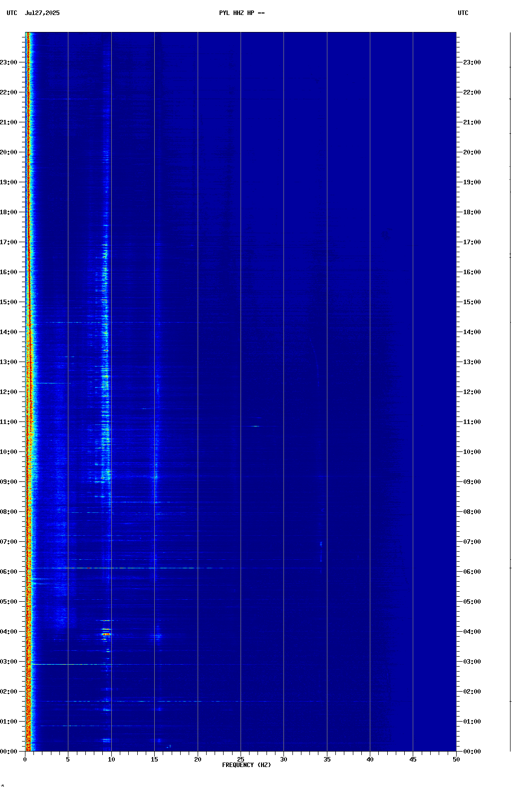Viewport: 532px width, 791px height.
Task: Click the '09:00' label on the right time axis
Action: (472, 482)
